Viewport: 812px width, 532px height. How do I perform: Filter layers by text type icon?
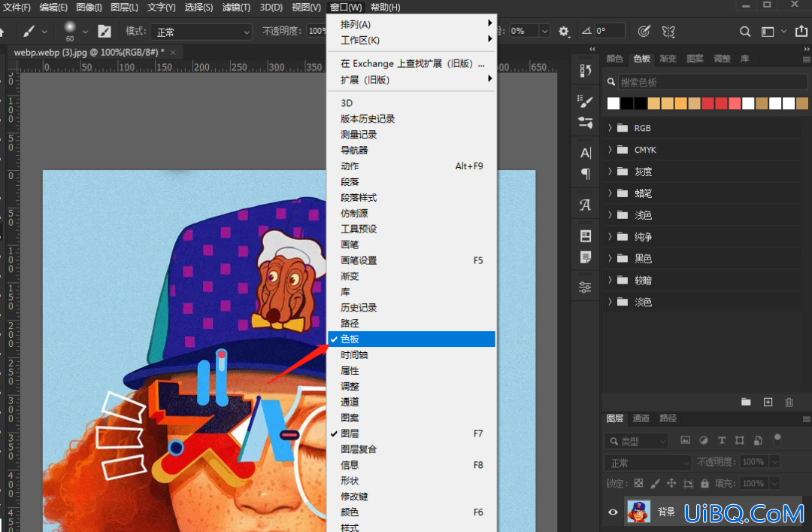[x=721, y=440]
